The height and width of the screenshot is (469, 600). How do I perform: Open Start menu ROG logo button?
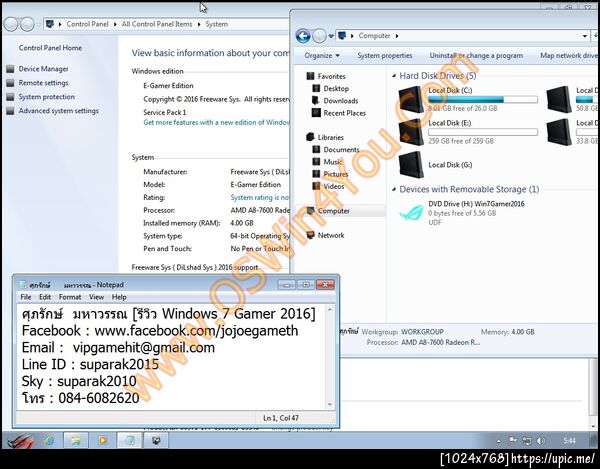[20, 441]
